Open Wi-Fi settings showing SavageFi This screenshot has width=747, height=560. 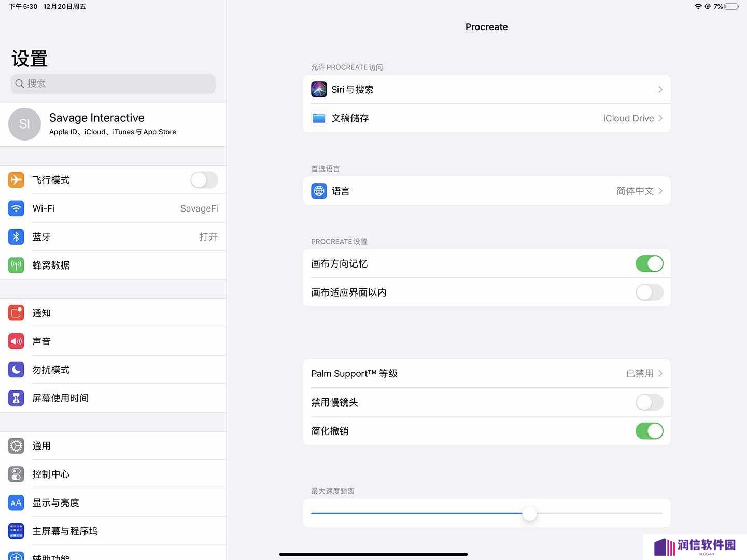coord(113,208)
